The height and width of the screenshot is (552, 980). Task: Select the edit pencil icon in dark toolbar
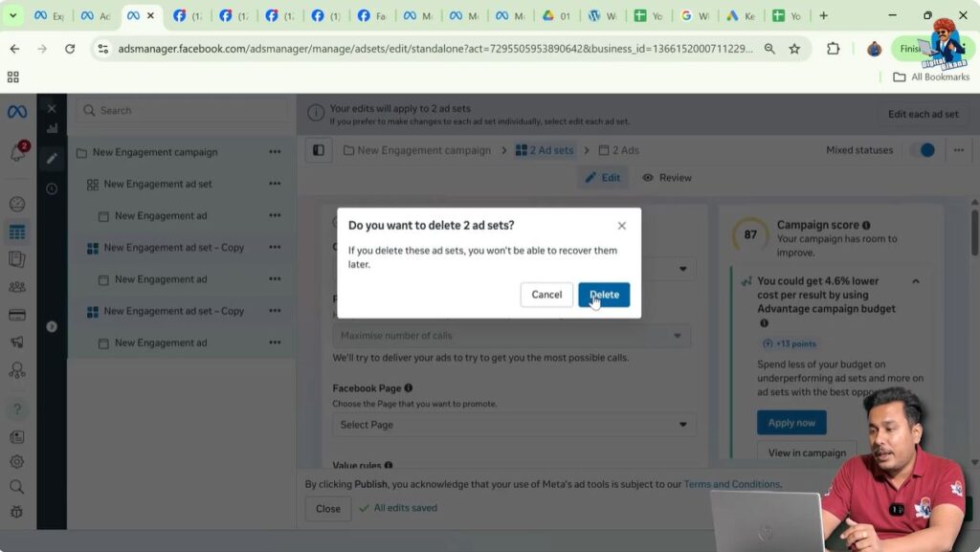52,159
